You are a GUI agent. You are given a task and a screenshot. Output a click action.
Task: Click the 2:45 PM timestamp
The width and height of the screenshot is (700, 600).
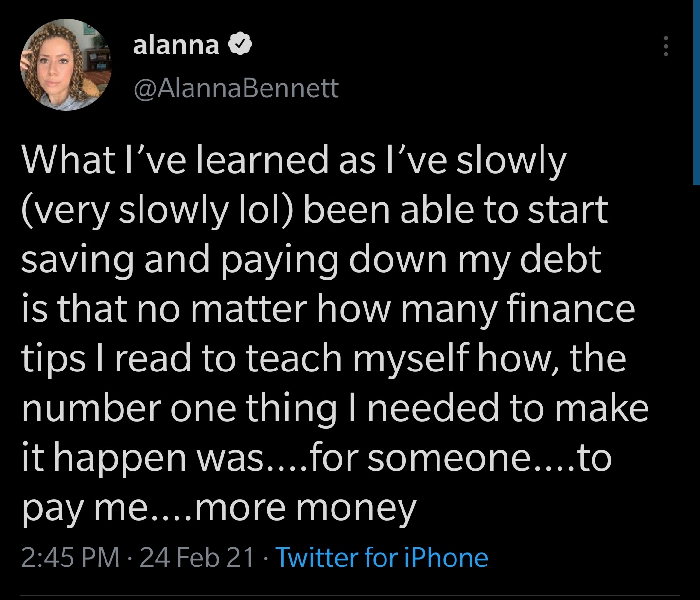[x=70, y=557]
